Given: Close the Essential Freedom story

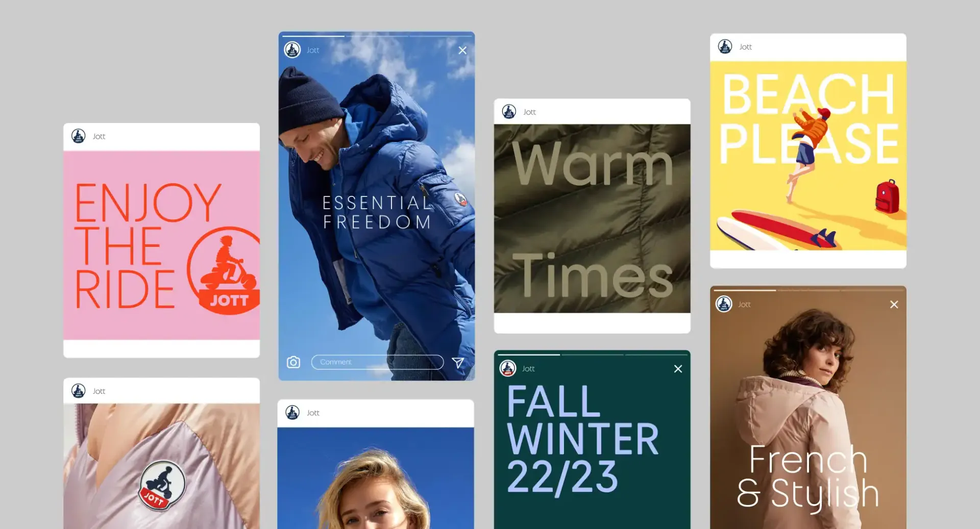Looking at the screenshot, I should pyautogui.click(x=462, y=51).
